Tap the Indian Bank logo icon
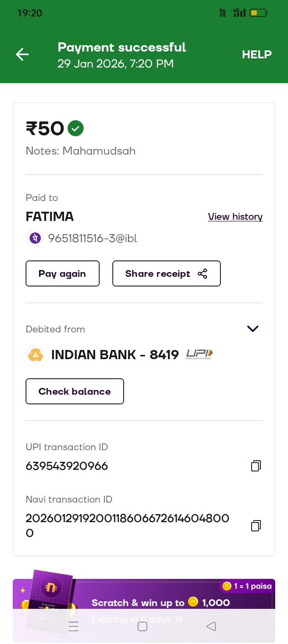 35,354
